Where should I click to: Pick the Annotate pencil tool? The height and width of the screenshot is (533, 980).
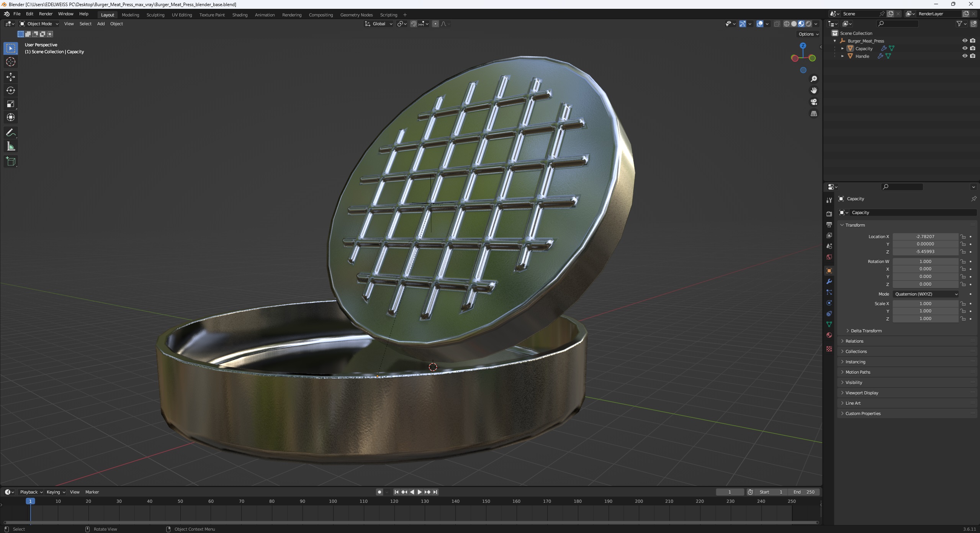(x=11, y=133)
